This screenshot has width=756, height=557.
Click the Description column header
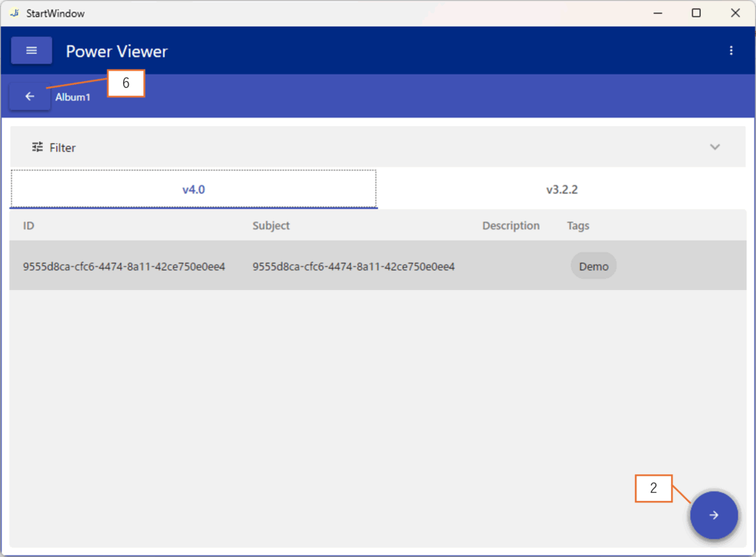pyautogui.click(x=511, y=226)
